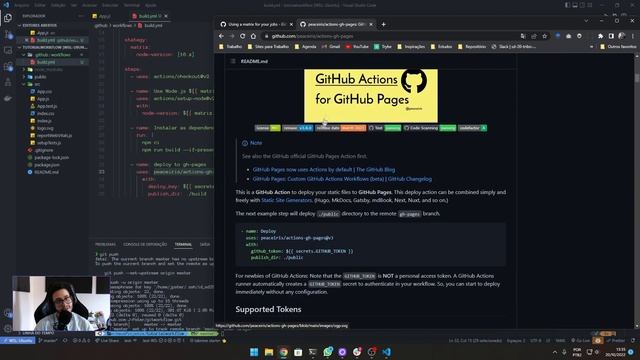Open Docker view in activity bar
Screen dimensions: 640x360
(x=8, y=98)
